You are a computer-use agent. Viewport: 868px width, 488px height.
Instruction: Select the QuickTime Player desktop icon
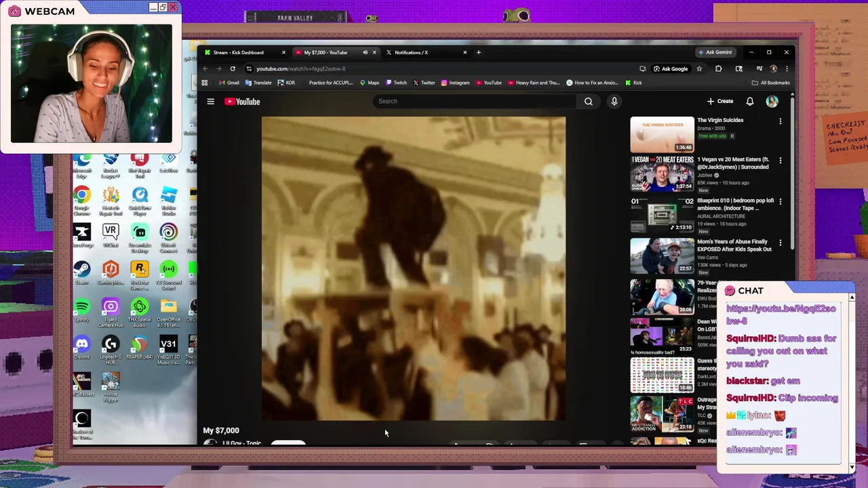[x=140, y=201]
